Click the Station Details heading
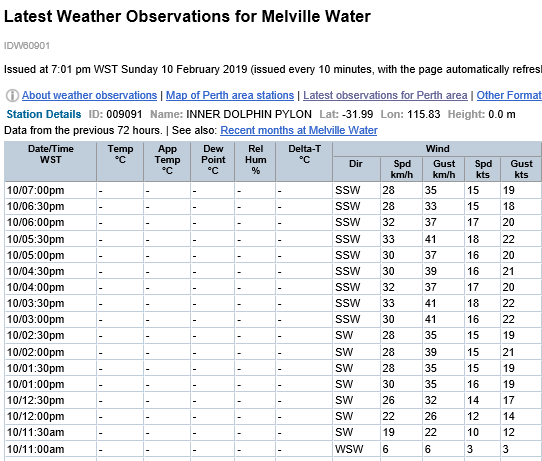 pyautogui.click(x=44, y=114)
